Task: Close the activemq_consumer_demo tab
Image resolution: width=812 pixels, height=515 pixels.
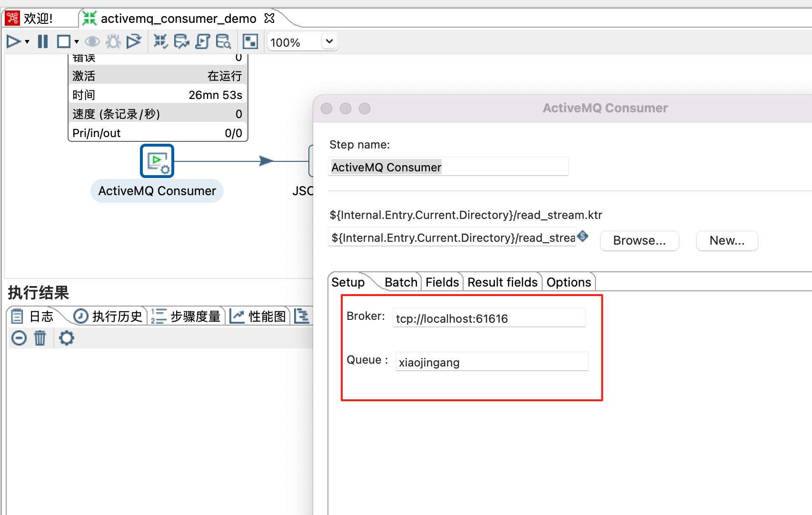Action: point(269,18)
